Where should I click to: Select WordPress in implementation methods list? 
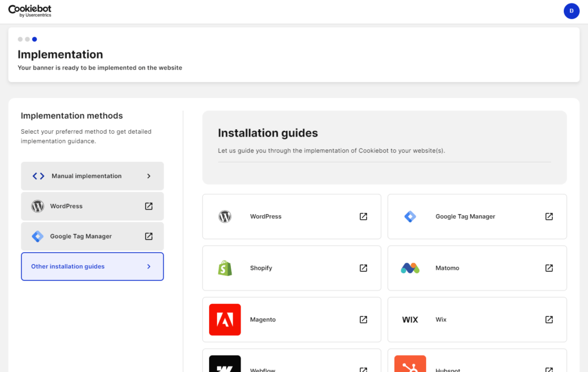92,206
